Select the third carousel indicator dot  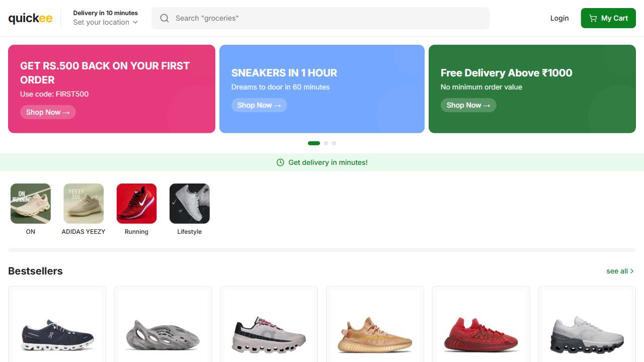coord(334,143)
